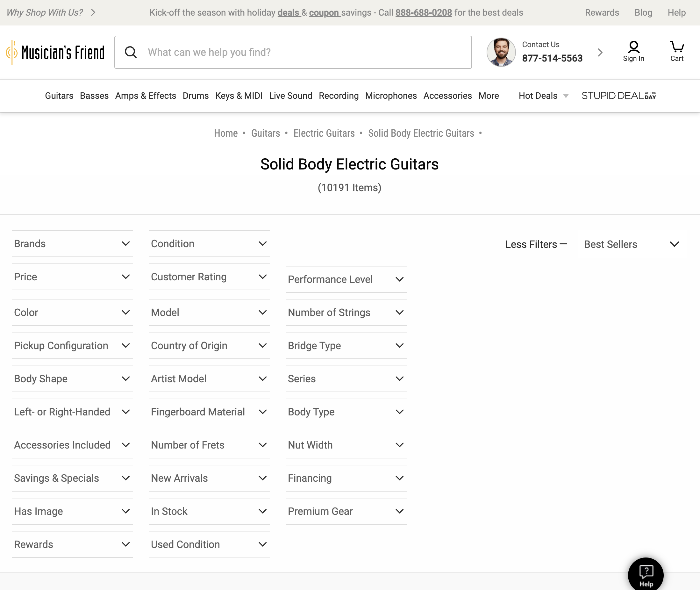Expand the Pickup Configuration filter
The width and height of the screenshot is (700, 590).
(x=72, y=346)
